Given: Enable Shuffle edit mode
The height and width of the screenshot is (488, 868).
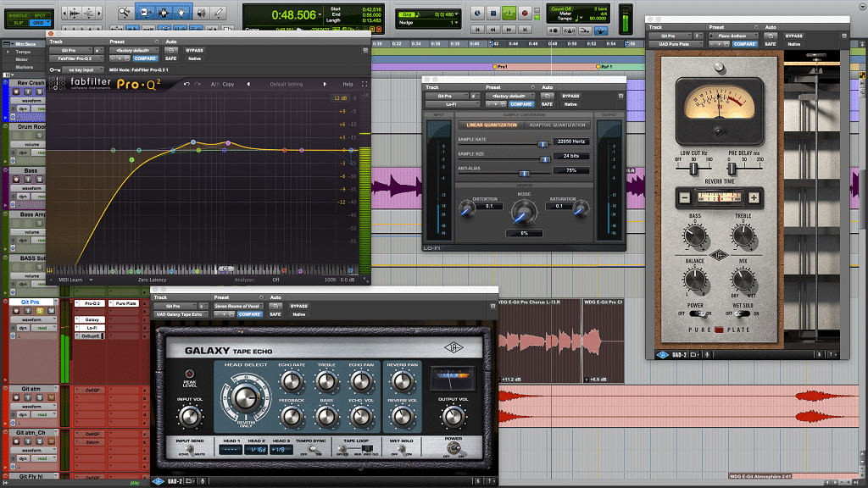Looking at the screenshot, I should [x=18, y=15].
